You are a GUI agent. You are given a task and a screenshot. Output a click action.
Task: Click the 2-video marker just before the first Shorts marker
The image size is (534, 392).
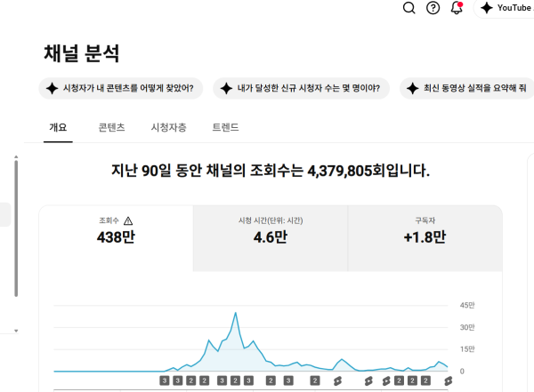(x=315, y=380)
